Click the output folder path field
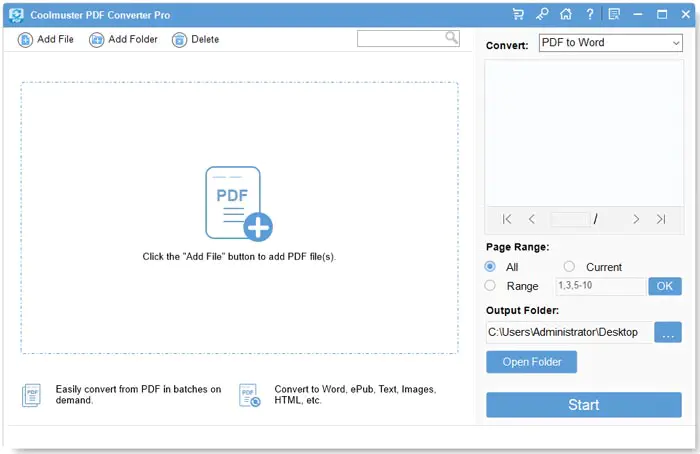 point(570,332)
